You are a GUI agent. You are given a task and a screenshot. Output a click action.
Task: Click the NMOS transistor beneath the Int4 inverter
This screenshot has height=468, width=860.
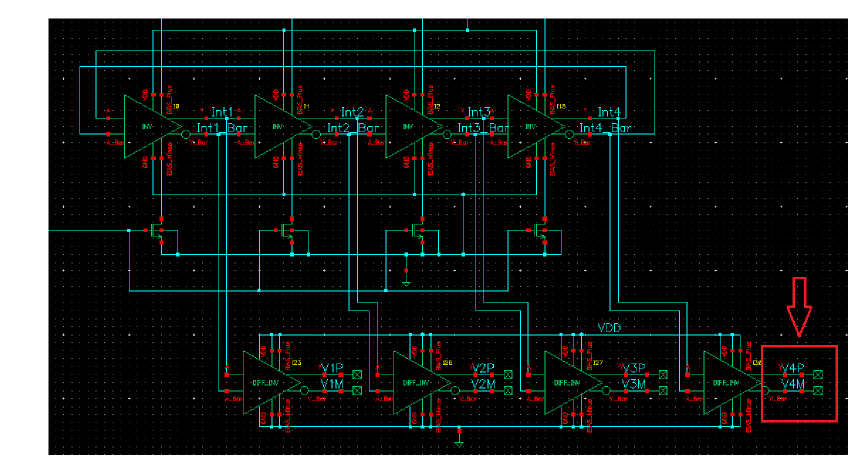(x=541, y=231)
